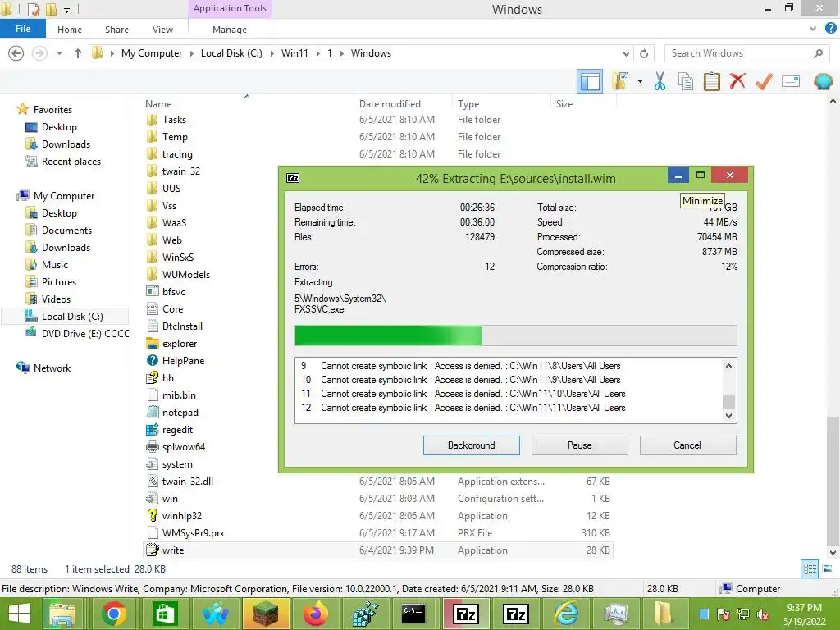The image size is (840, 630).
Task: Click the muted speaker volume tray icon
Action: click(x=762, y=615)
